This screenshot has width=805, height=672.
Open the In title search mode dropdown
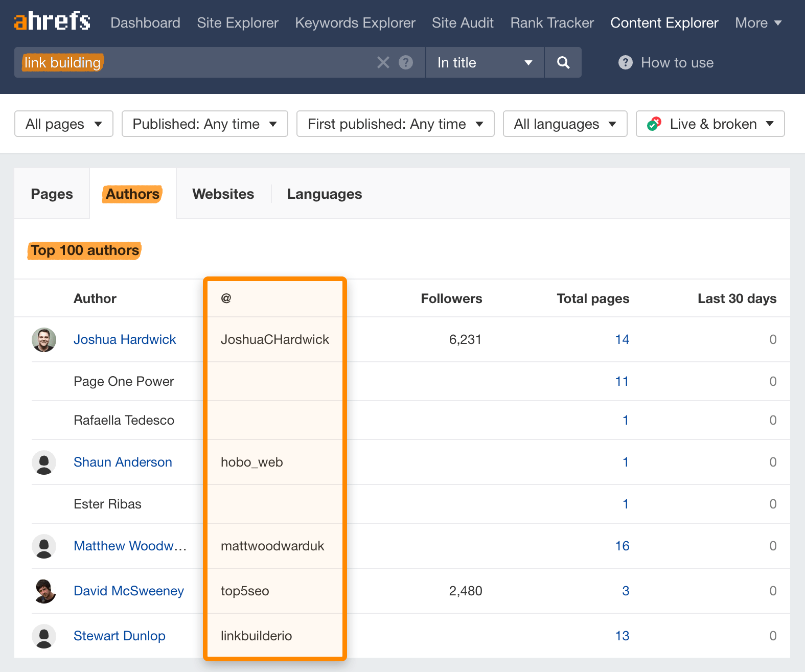pyautogui.click(x=484, y=62)
